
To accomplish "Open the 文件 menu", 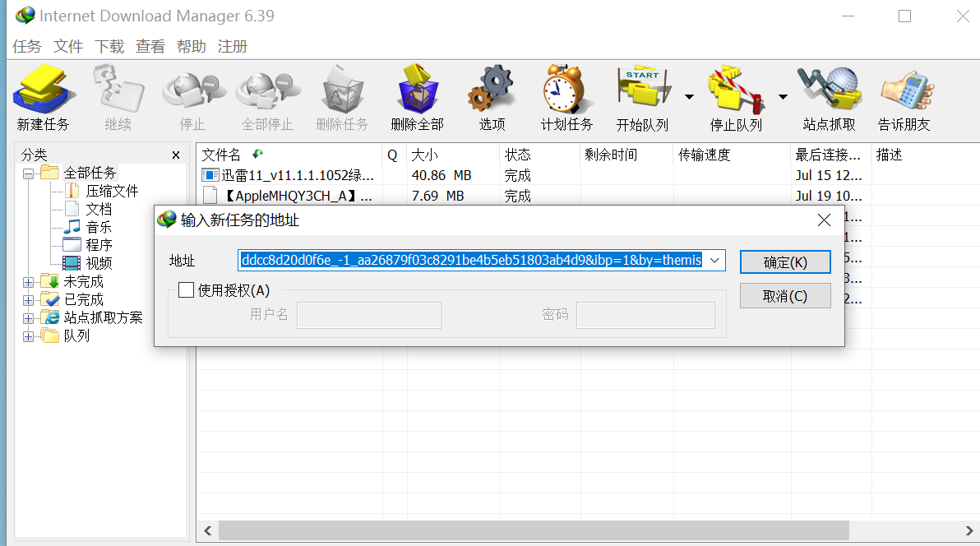I will point(68,46).
